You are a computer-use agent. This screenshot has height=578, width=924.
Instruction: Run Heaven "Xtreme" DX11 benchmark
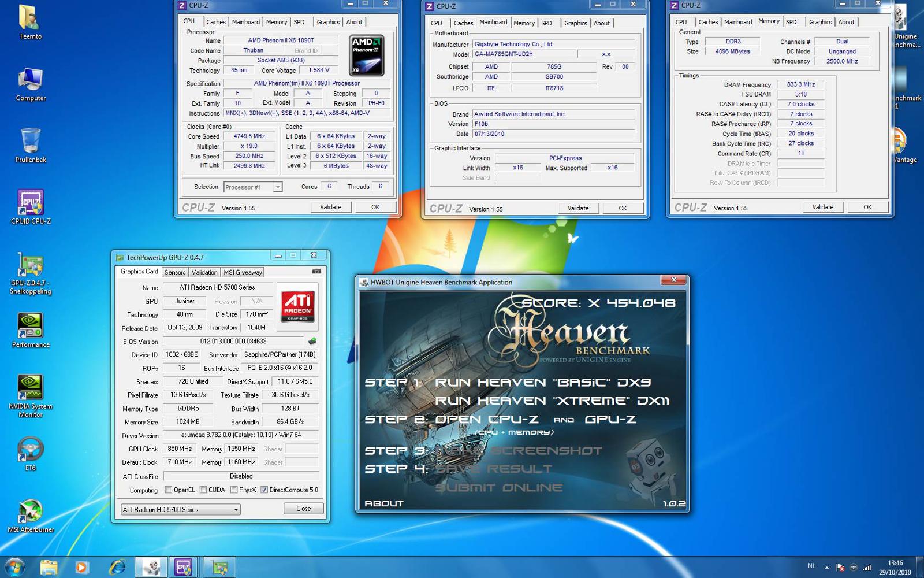[x=552, y=401]
